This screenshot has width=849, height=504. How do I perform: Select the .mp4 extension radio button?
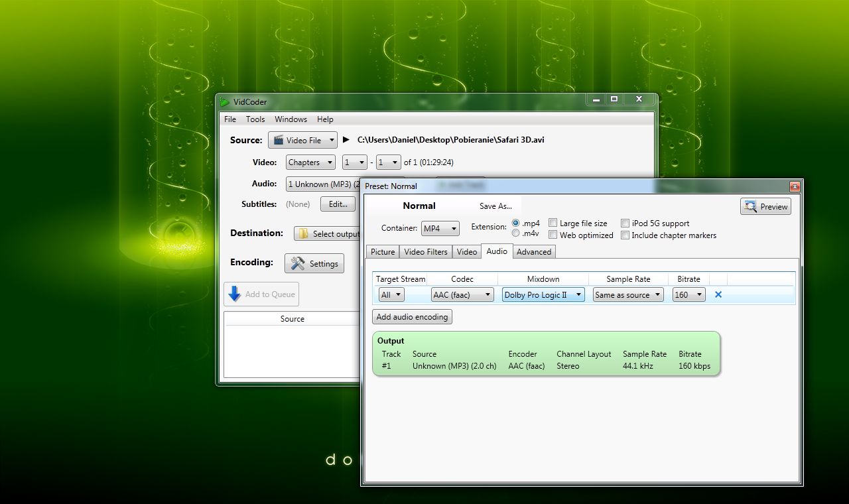(515, 223)
